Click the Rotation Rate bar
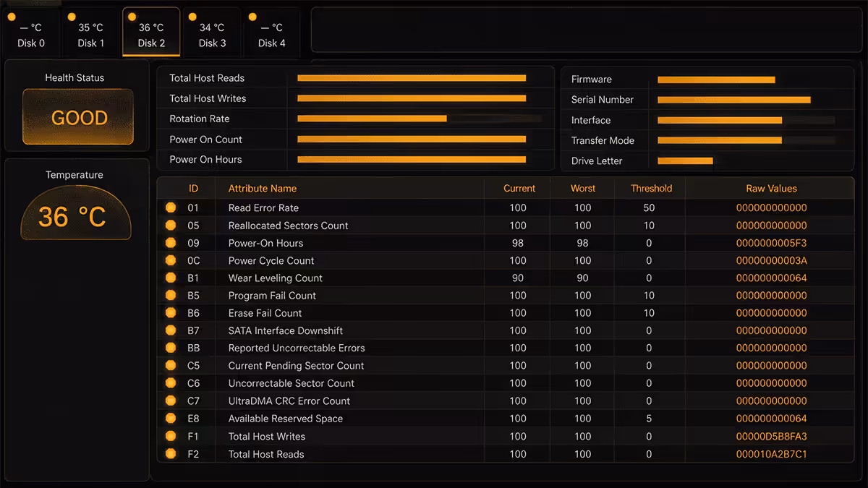868x488 pixels. pos(372,119)
